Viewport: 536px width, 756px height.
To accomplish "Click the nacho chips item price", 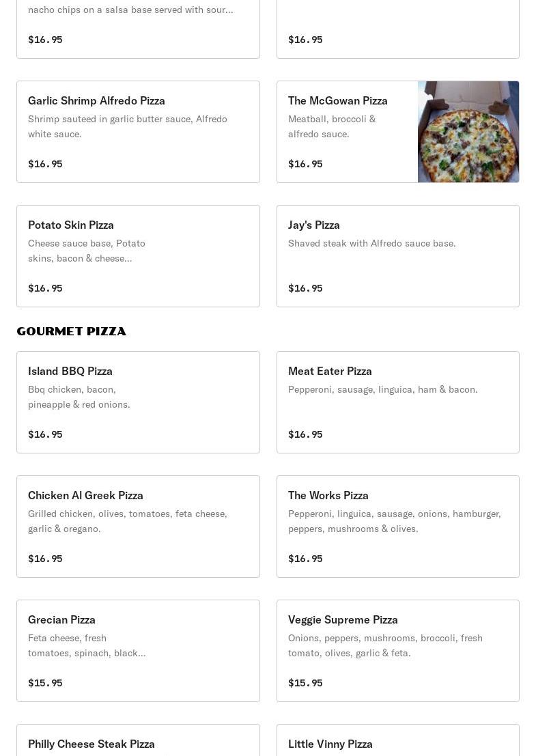I will pyautogui.click(x=45, y=40).
